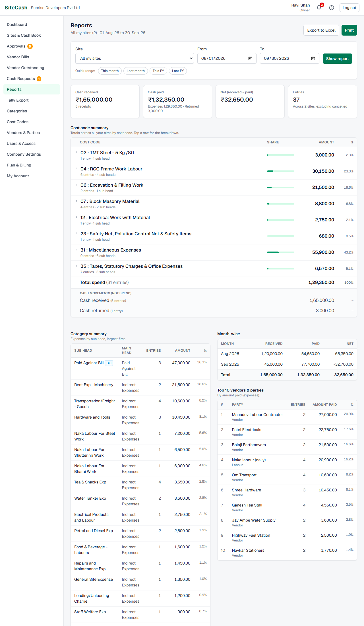Expand the 07 : Block Masonry Material row
The image size is (364, 626).
click(x=214, y=204)
